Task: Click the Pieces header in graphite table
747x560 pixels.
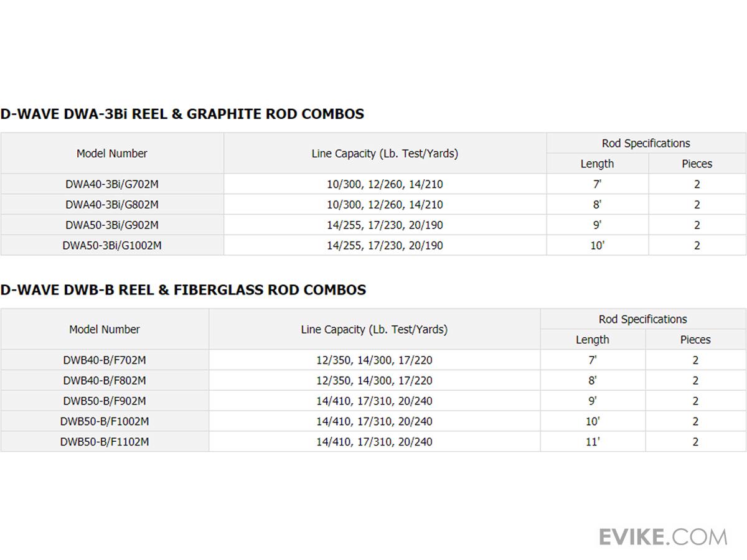Action: (x=697, y=164)
